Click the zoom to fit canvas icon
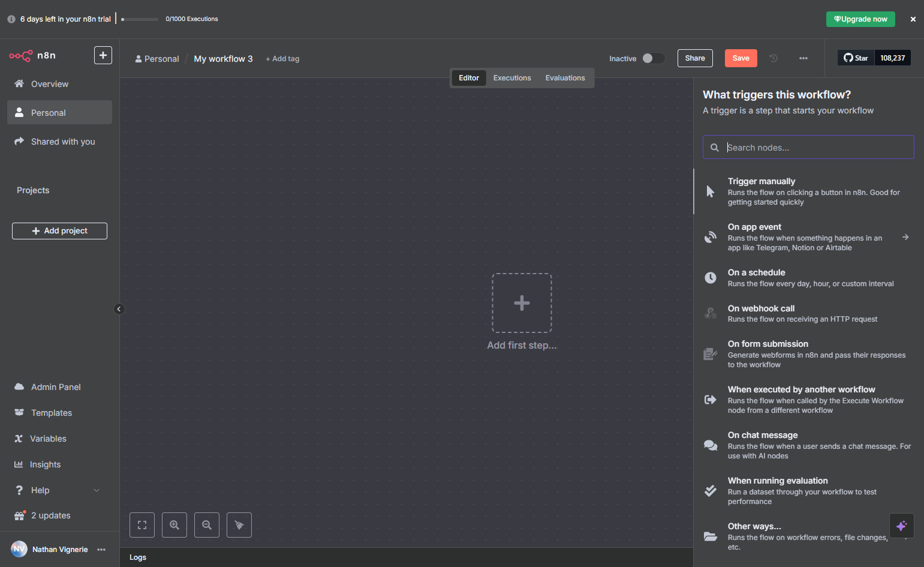 click(x=142, y=525)
